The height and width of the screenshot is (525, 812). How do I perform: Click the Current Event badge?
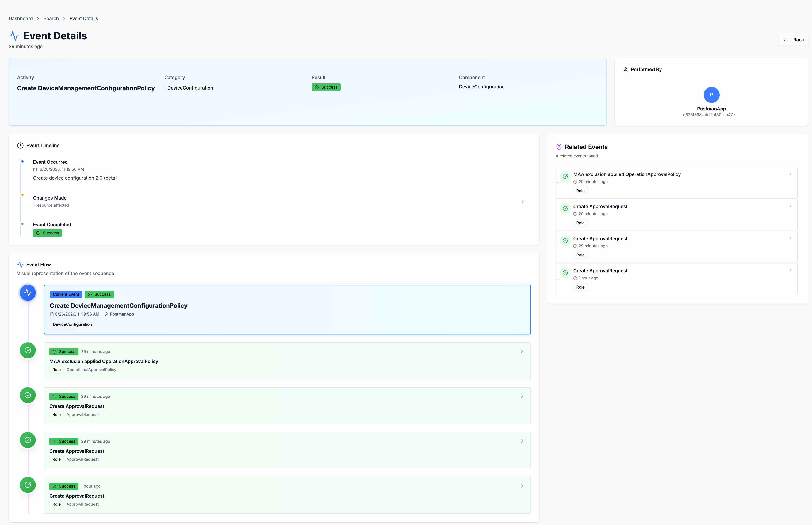(66, 295)
